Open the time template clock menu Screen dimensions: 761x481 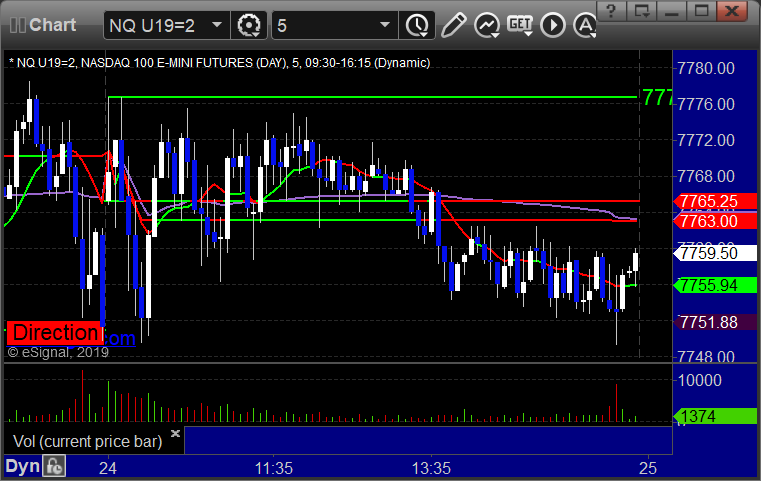[417, 25]
